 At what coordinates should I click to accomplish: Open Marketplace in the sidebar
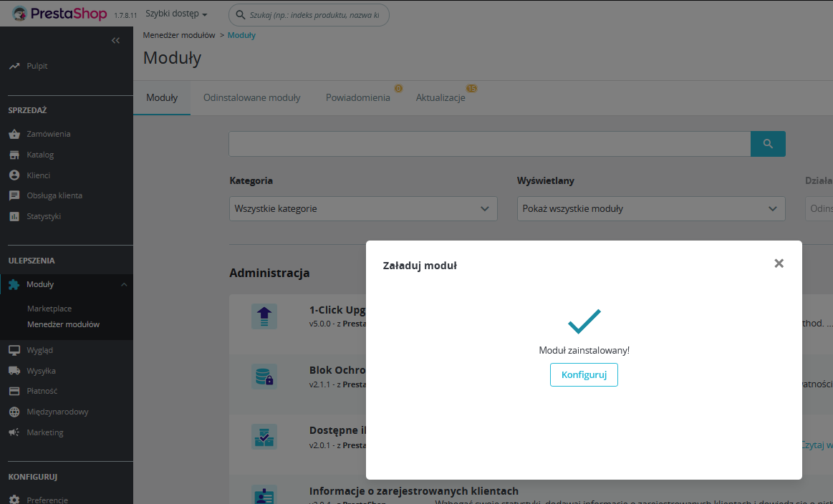click(x=49, y=309)
